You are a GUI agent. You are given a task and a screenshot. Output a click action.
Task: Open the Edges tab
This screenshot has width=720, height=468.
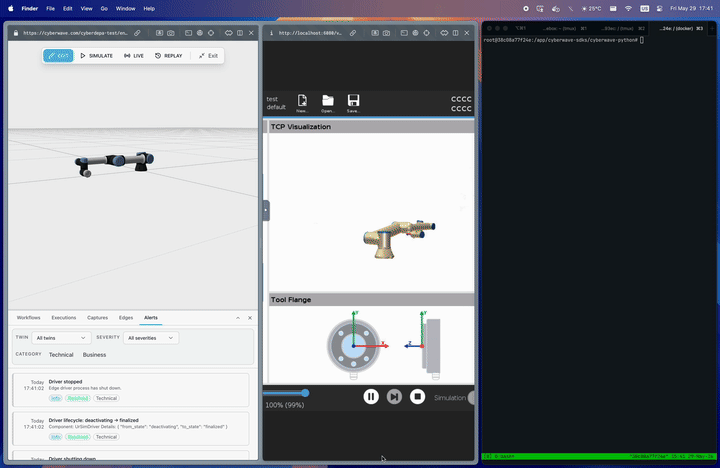[x=126, y=317]
